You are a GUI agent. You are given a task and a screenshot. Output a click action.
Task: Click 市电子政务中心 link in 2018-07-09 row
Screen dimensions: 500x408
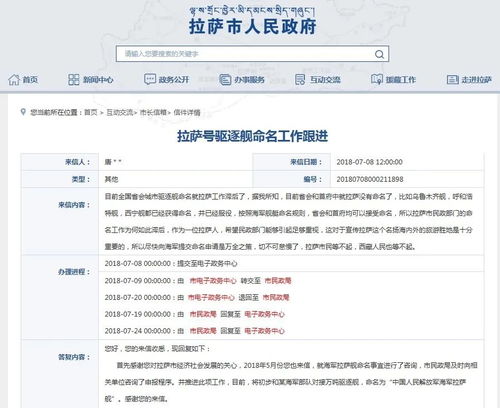(x=213, y=281)
